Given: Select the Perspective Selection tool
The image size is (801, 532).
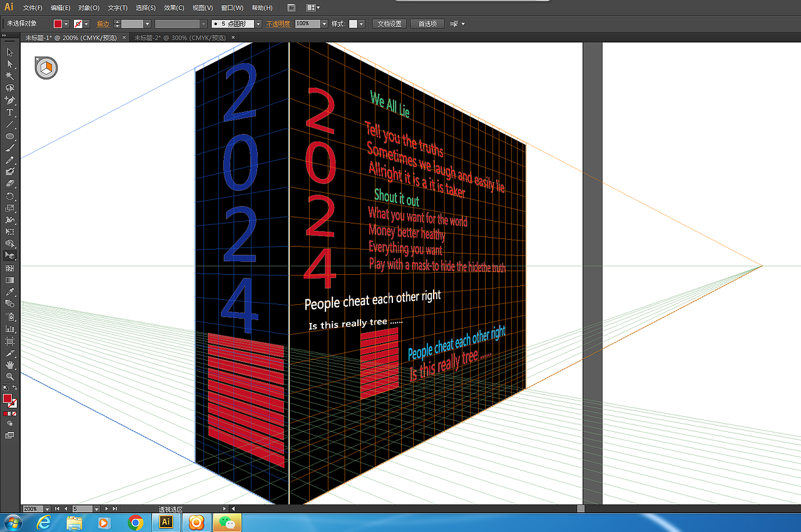Looking at the screenshot, I should pos(10,255).
